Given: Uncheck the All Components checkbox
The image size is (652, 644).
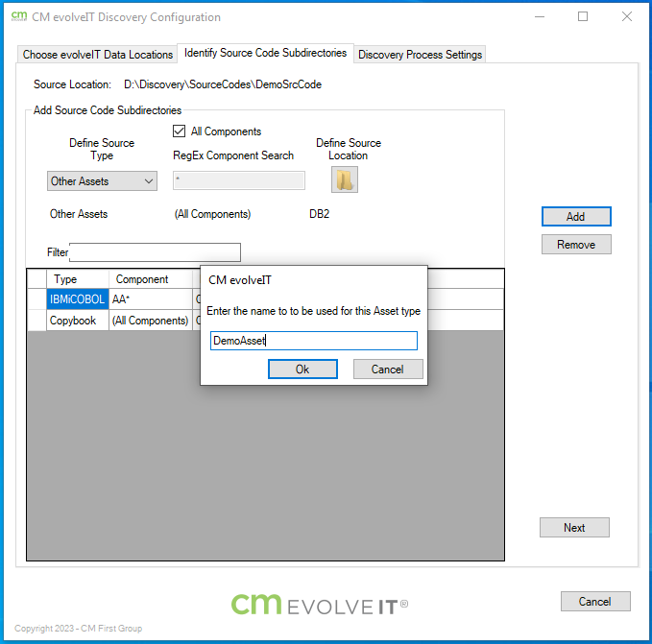Looking at the screenshot, I should pyautogui.click(x=179, y=131).
